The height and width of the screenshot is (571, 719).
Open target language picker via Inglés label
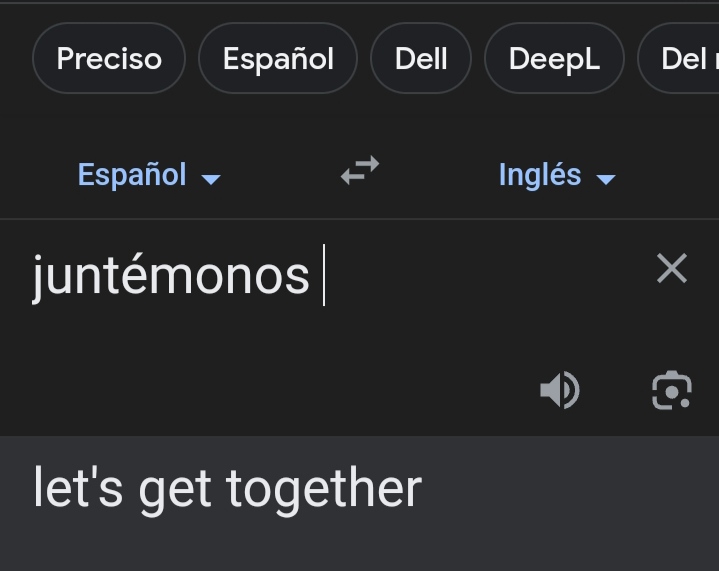pyautogui.click(x=540, y=175)
